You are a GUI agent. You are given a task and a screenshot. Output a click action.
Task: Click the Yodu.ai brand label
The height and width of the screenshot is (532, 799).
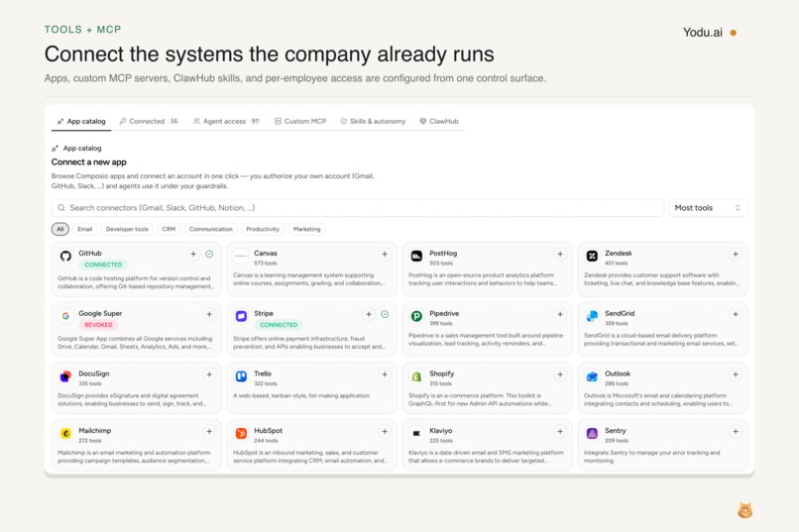tap(703, 33)
